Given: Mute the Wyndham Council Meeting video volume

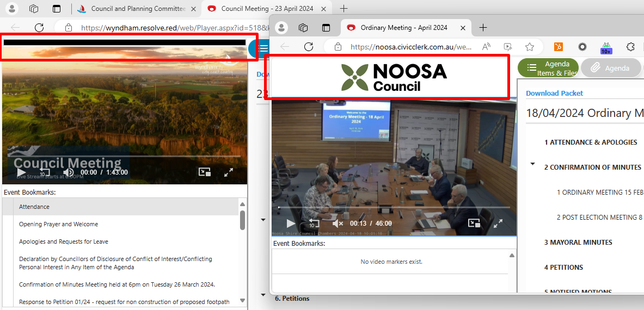Looking at the screenshot, I should coord(68,172).
